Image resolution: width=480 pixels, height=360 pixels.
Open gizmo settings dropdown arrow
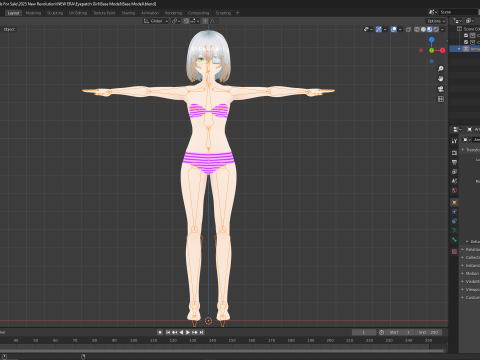click(x=385, y=29)
